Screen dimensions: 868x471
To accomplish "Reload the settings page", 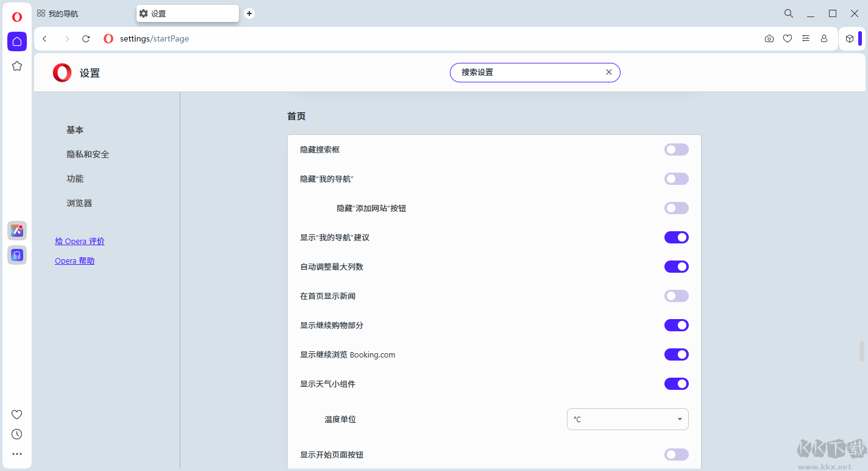I will (x=86, y=38).
